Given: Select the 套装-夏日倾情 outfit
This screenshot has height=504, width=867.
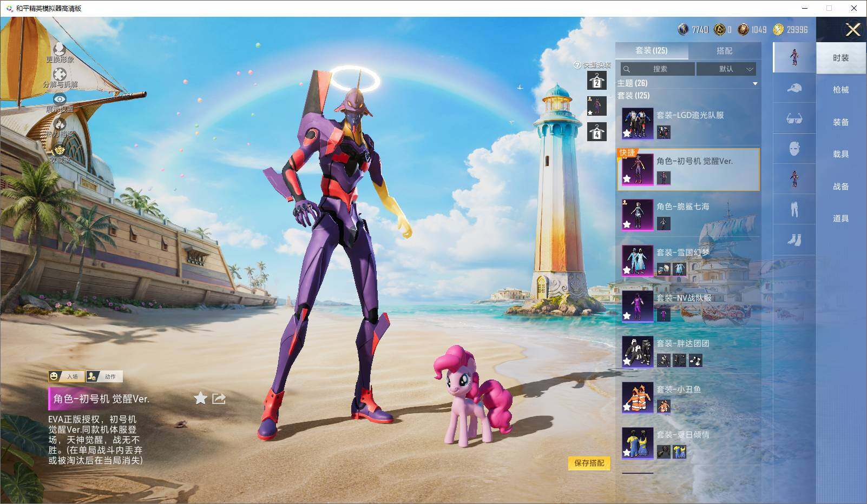Looking at the screenshot, I should pos(688,443).
